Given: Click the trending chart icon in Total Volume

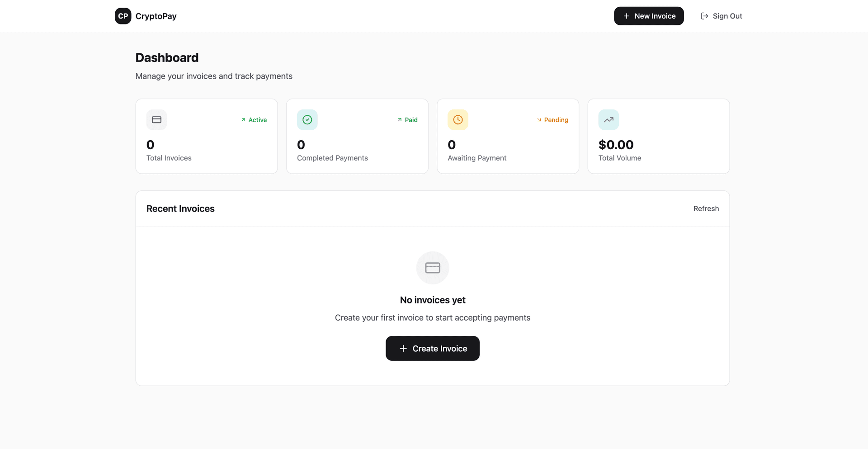Looking at the screenshot, I should point(609,120).
